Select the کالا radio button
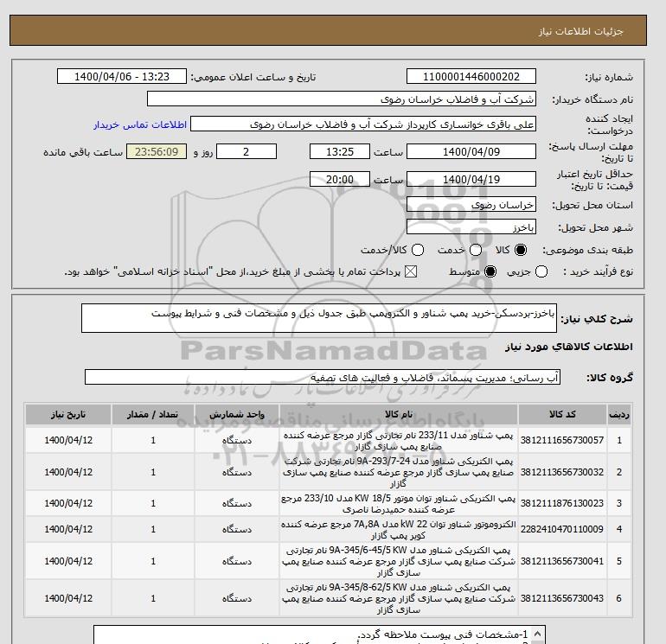The image size is (666, 644). coord(521,250)
